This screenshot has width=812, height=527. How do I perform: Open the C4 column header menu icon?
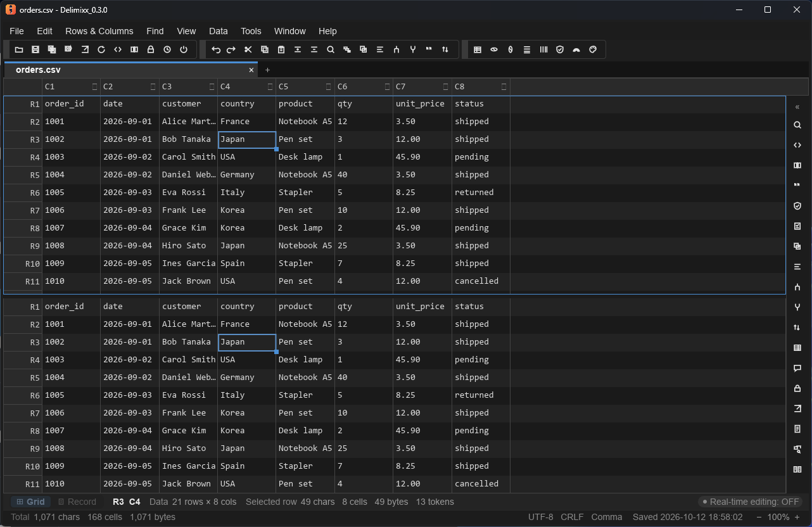[270, 86]
